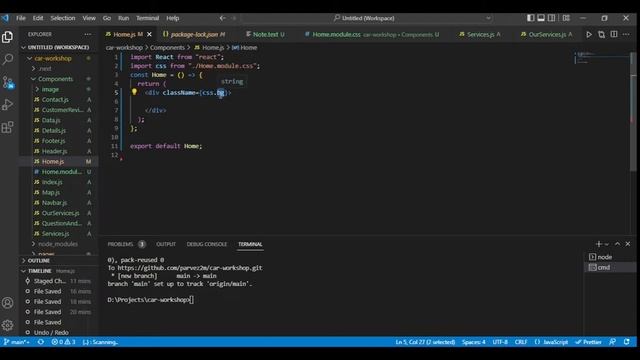The height and width of the screenshot is (360, 640).
Task: Collapse the Components folder
Action: coord(56,79)
